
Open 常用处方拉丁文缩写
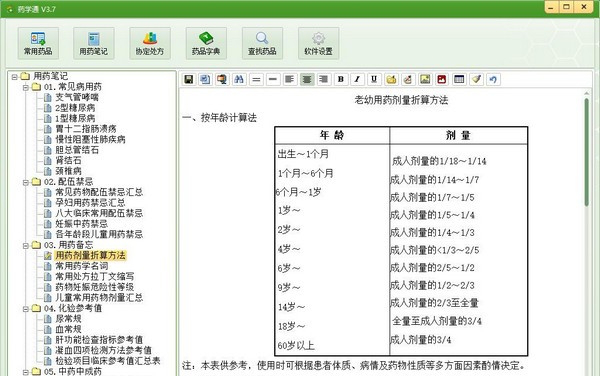tap(95, 276)
